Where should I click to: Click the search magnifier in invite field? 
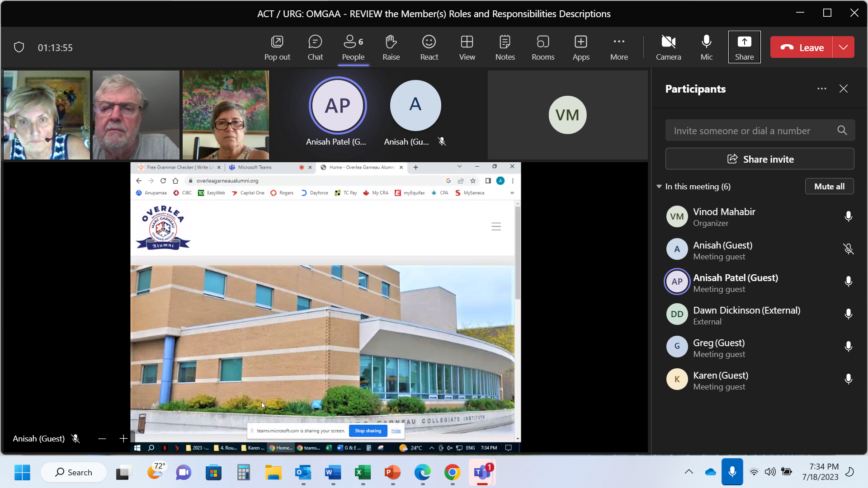pyautogui.click(x=842, y=131)
